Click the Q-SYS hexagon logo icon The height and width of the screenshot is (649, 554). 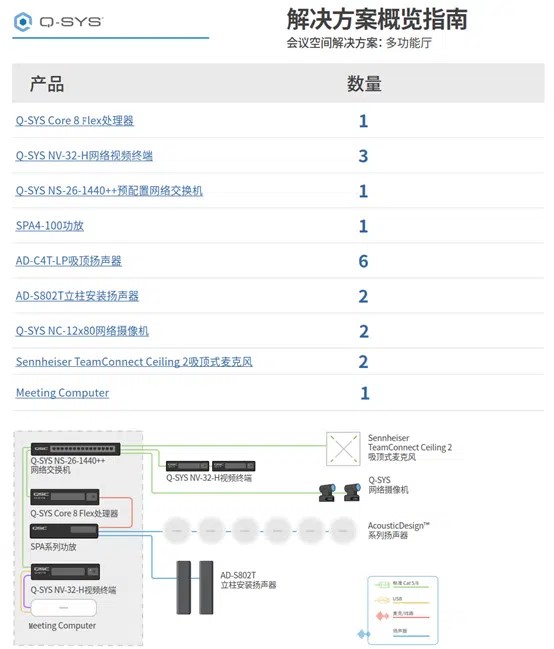[x=23, y=22]
